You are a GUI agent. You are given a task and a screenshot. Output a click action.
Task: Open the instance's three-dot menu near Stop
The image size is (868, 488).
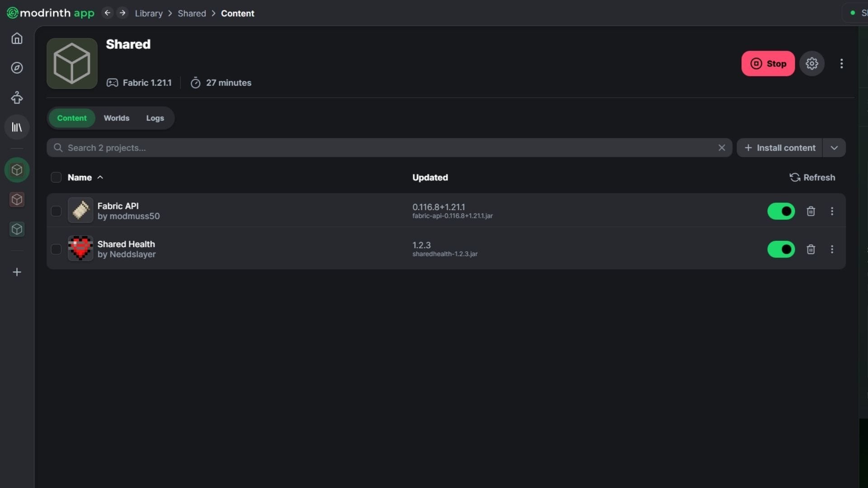click(x=841, y=64)
